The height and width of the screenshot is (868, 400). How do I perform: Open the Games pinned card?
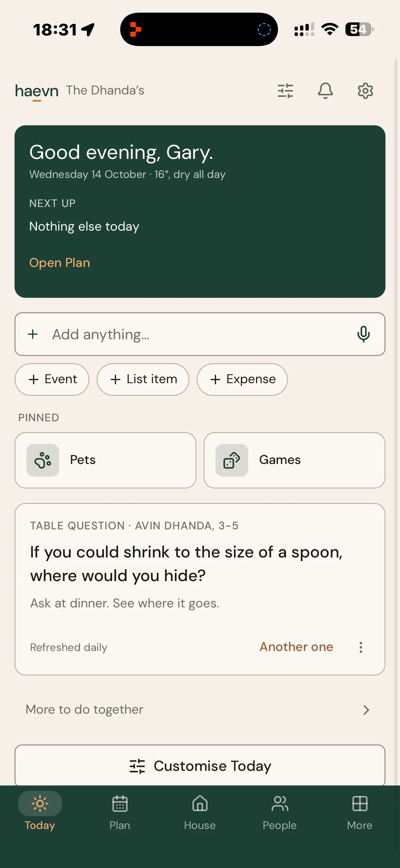pyautogui.click(x=294, y=460)
